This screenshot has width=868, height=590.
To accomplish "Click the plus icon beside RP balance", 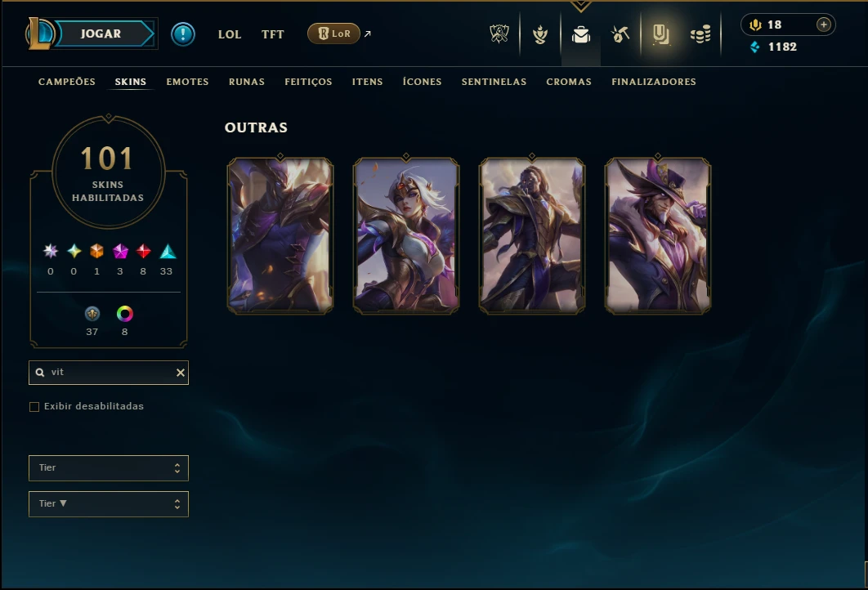I will pyautogui.click(x=824, y=25).
